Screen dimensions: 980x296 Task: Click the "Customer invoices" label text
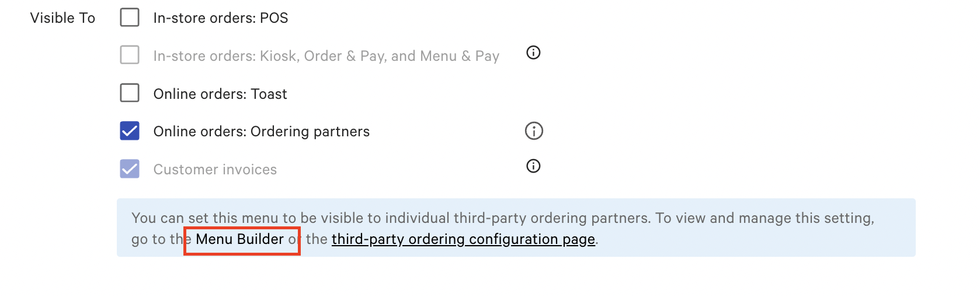tap(215, 170)
